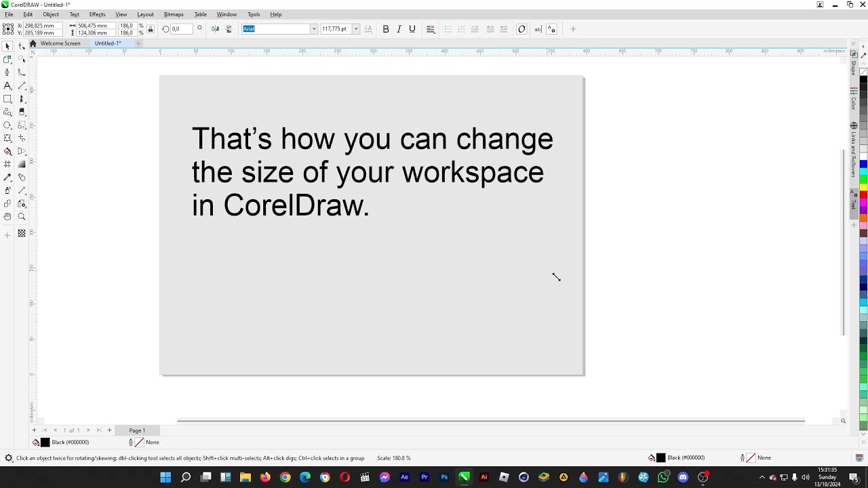The height and width of the screenshot is (488, 868).
Task: Open the Links and Rollovers docker tab
Action: coord(854,150)
